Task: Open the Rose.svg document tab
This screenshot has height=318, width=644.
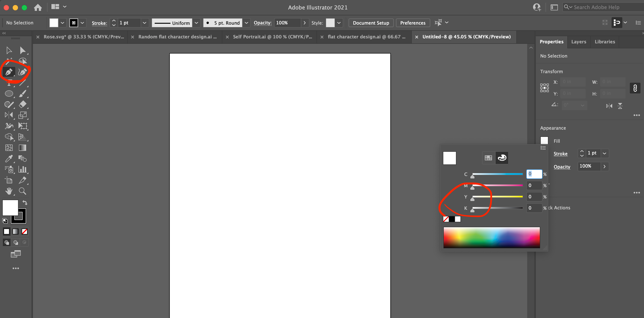Action: click(x=84, y=37)
